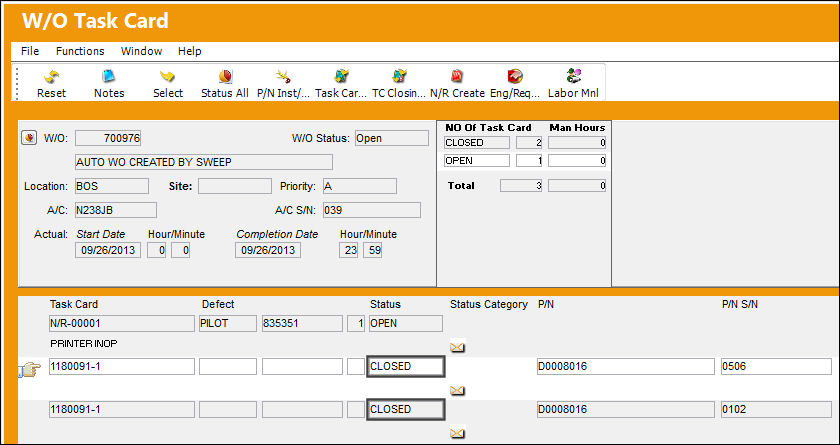The height and width of the screenshot is (445, 840).
Task: Open envelope icon below the 0506 serial row
Action: point(457,390)
